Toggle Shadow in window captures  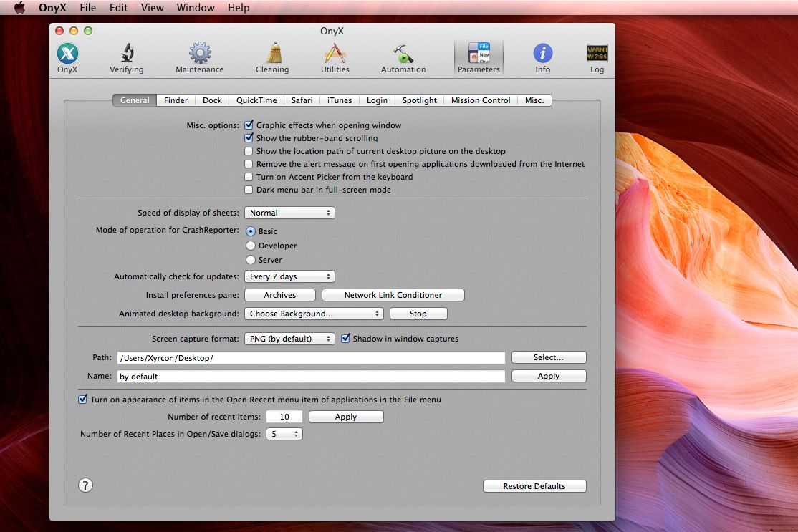(345, 338)
